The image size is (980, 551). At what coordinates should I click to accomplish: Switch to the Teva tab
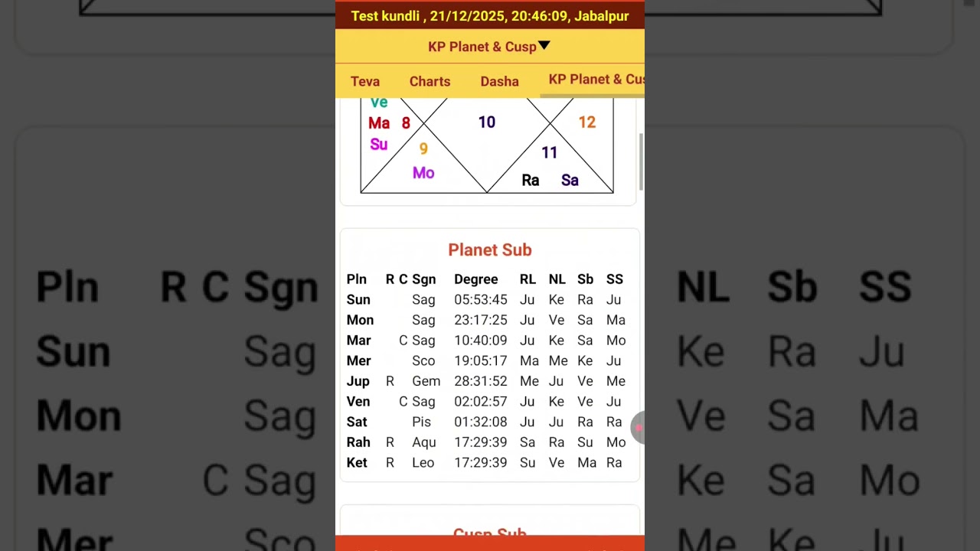365,81
